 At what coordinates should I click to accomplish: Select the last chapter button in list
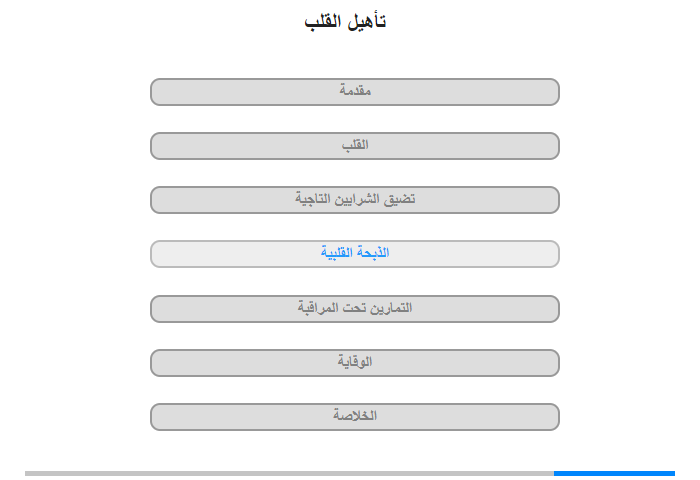point(355,417)
